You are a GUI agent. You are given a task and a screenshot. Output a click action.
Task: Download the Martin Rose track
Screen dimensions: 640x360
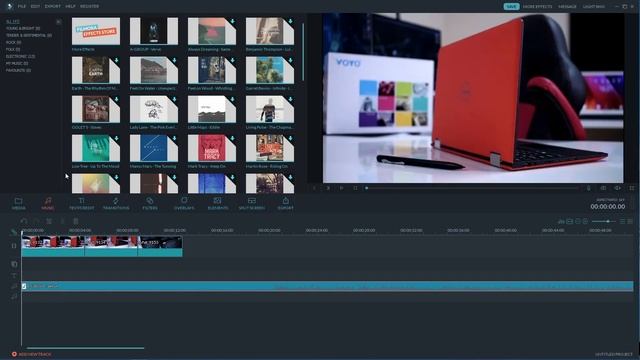tap(290, 138)
